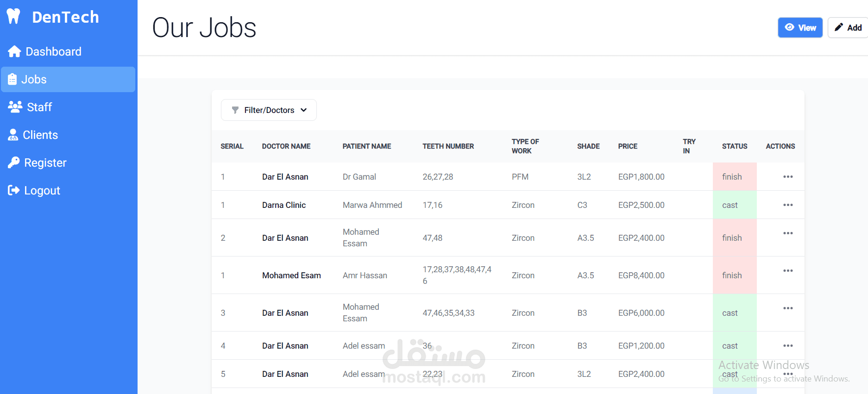Click the SERIAL column header
The image size is (868, 394).
tap(232, 146)
